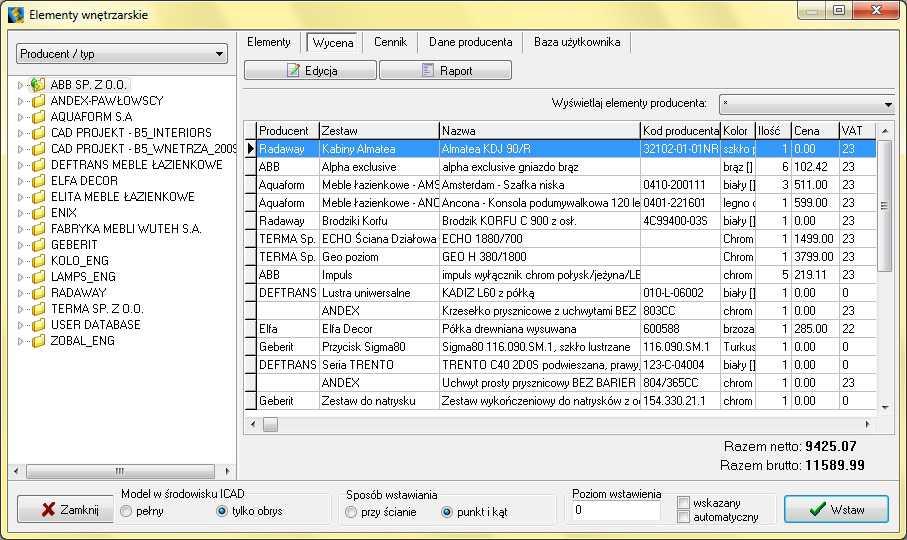
Task: Click the table vertical scrollbar thumb
Action: click(x=884, y=205)
